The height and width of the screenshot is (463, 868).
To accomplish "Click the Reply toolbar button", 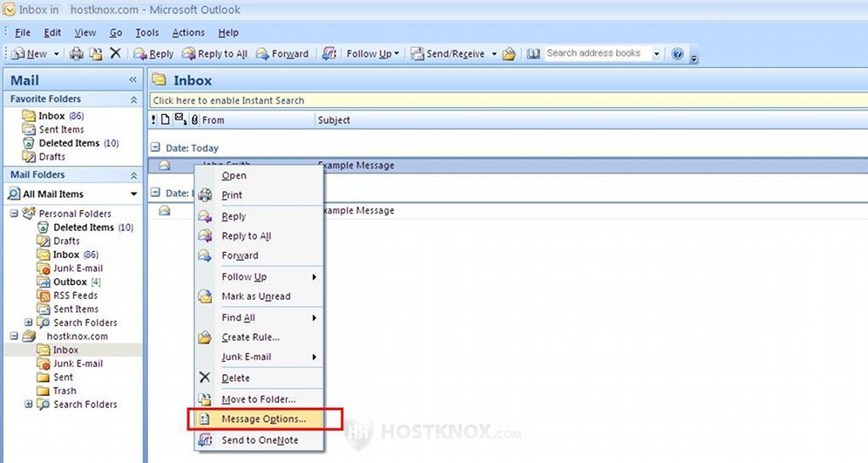I will (x=154, y=54).
